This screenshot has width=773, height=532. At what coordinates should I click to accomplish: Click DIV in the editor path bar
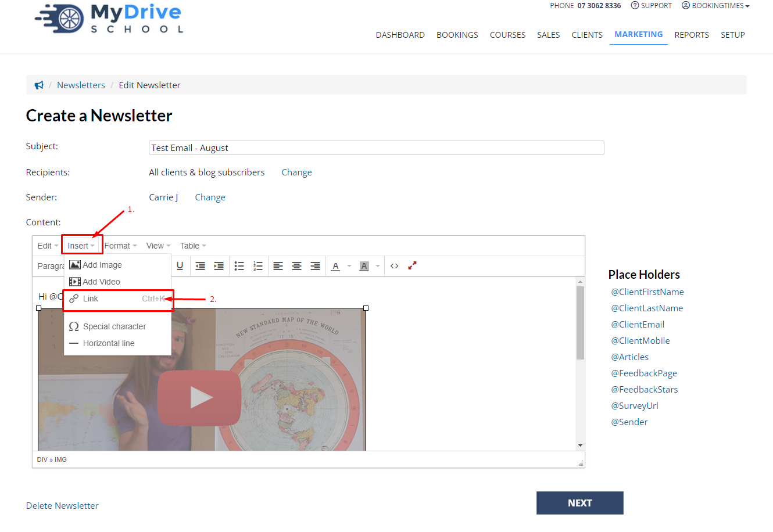pyautogui.click(x=42, y=459)
